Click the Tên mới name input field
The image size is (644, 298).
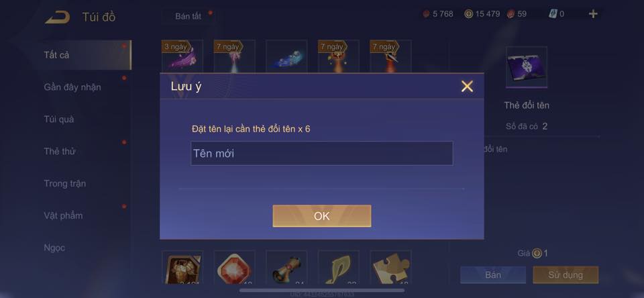tap(321, 153)
